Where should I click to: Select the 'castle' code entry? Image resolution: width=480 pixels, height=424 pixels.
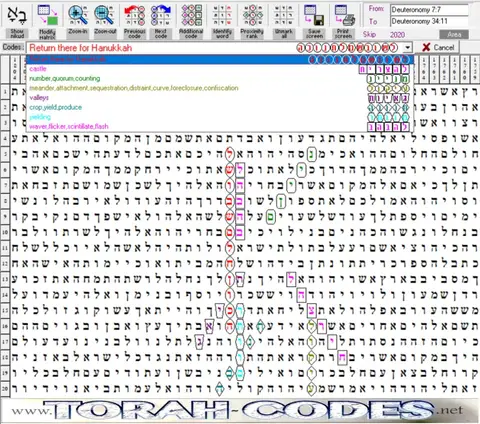click(220, 69)
